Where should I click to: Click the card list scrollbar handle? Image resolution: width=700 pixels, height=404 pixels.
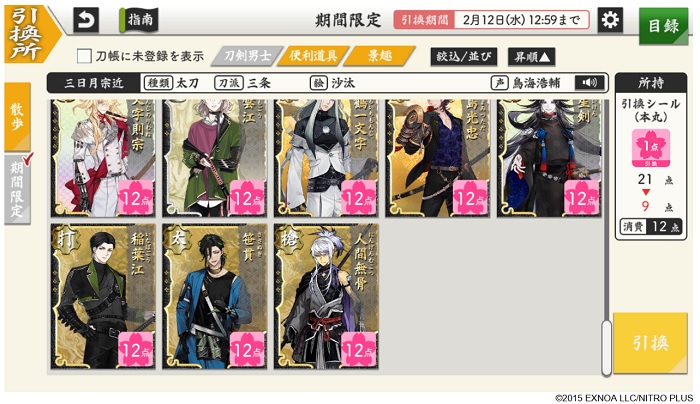pyautogui.click(x=606, y=347)
